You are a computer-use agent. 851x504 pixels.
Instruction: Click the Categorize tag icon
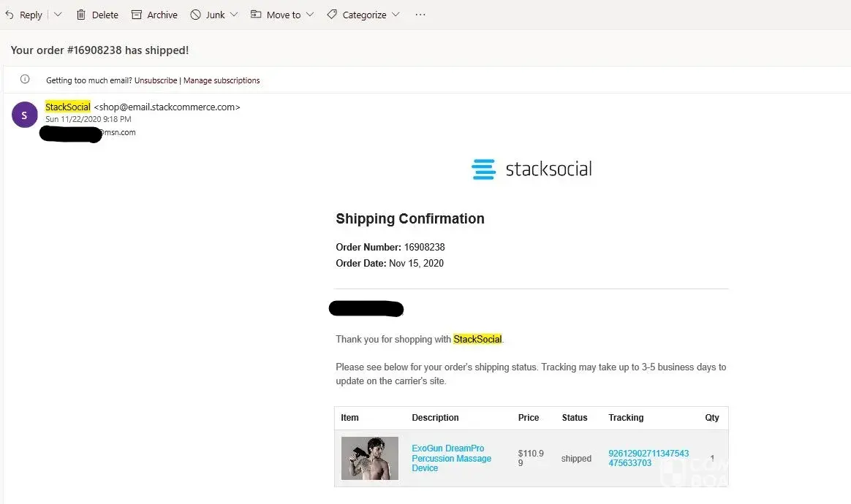(x=332, y=15)
